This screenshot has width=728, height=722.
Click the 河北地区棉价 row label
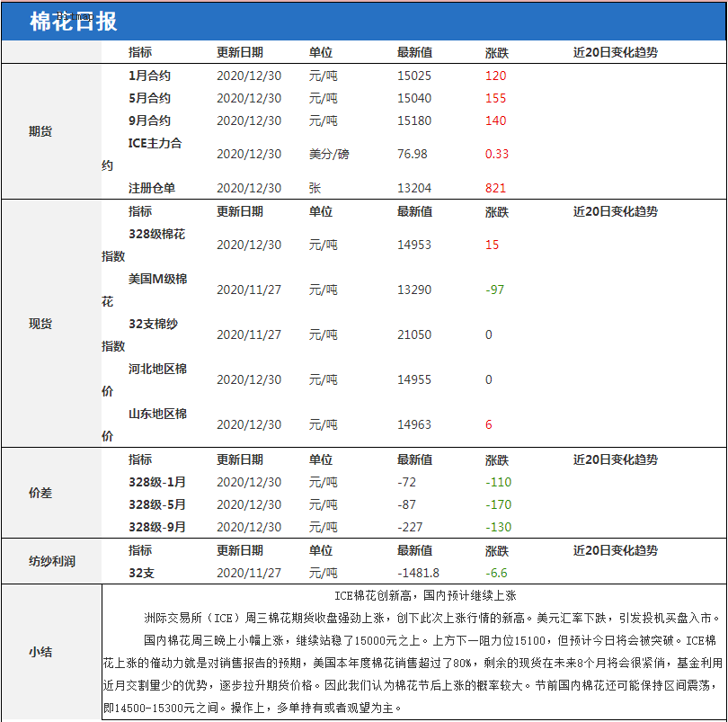(145, 380)
